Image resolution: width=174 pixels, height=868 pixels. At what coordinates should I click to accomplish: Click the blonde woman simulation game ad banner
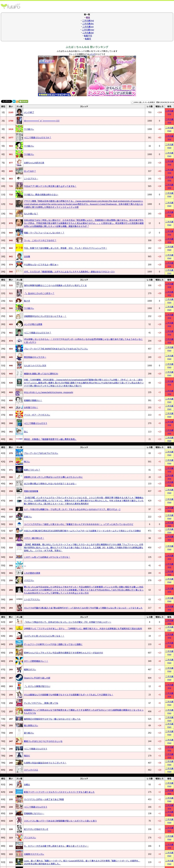pyautogui.click(x=62, y=76)
